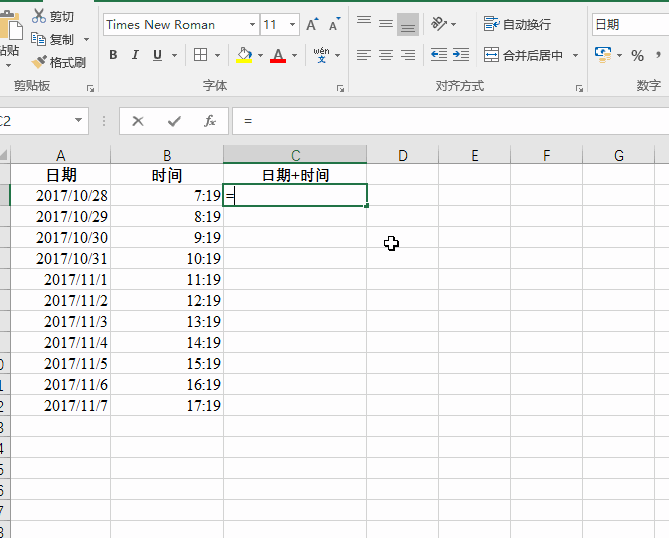Apply the red font color

point(278,55)
